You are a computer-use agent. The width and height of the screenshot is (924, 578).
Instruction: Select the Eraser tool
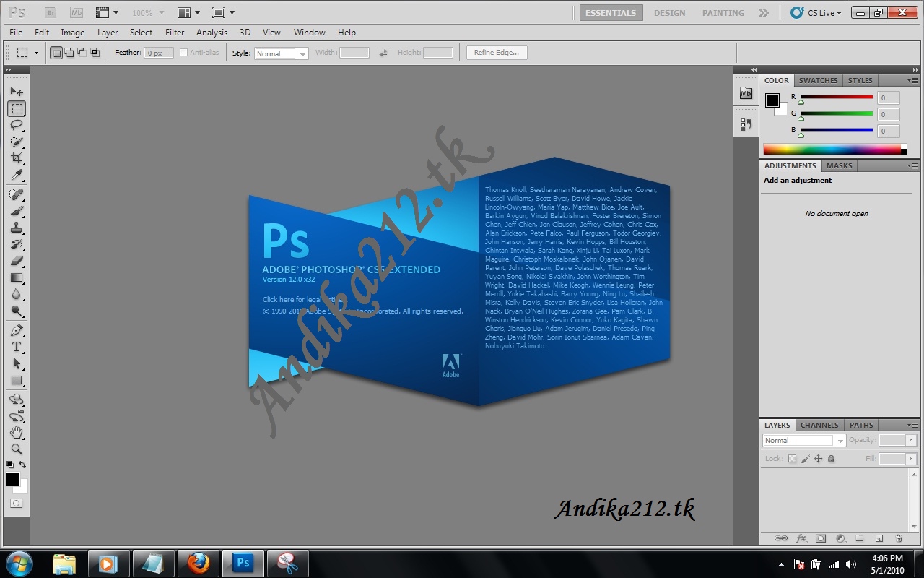(17, 262)
